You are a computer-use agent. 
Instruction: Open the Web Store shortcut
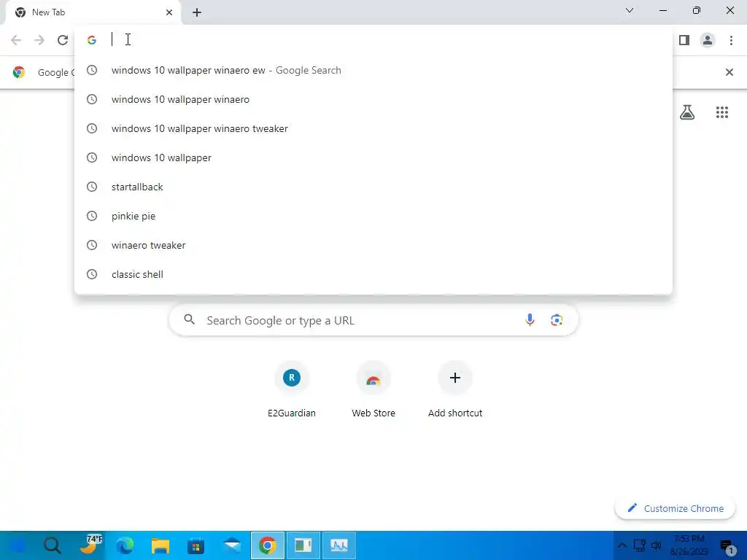pyautogui.click(x=373, y=389)
